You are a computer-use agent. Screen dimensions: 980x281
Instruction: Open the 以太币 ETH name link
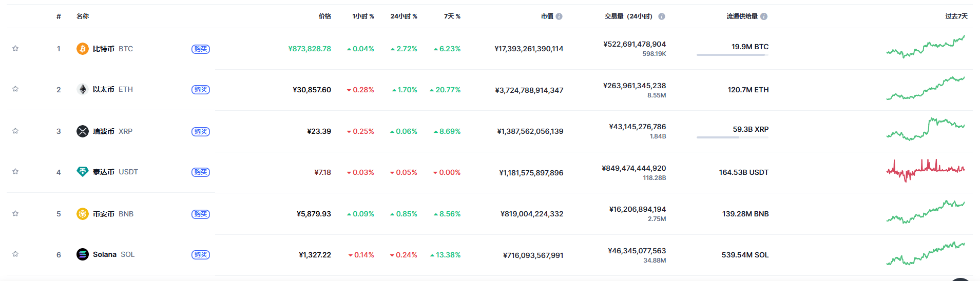[x=113, y=89]
